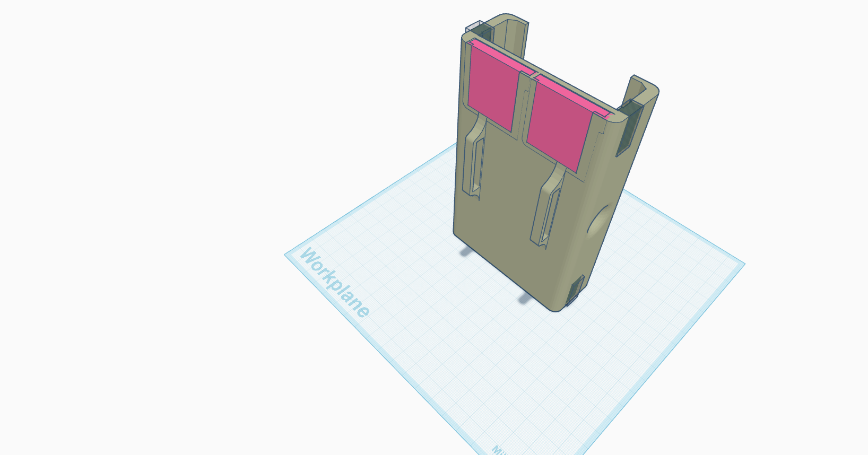This screenshot has height=455, width=868.
Task: Click the round dimple on the model's right edge
Action: (598, 221)
